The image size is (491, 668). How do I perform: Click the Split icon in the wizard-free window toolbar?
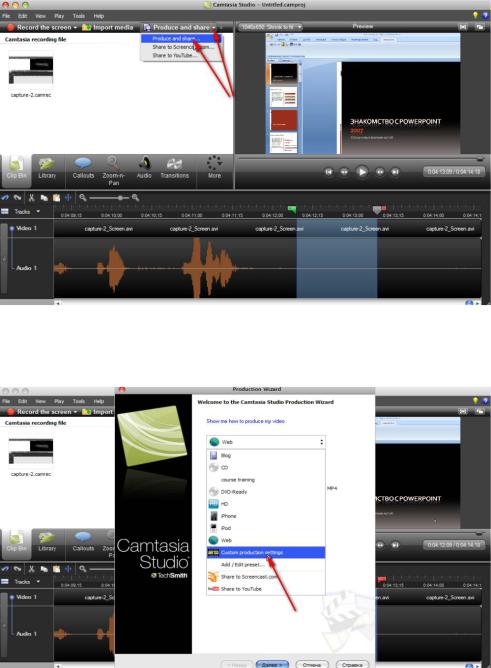click(x=68, y=198)
